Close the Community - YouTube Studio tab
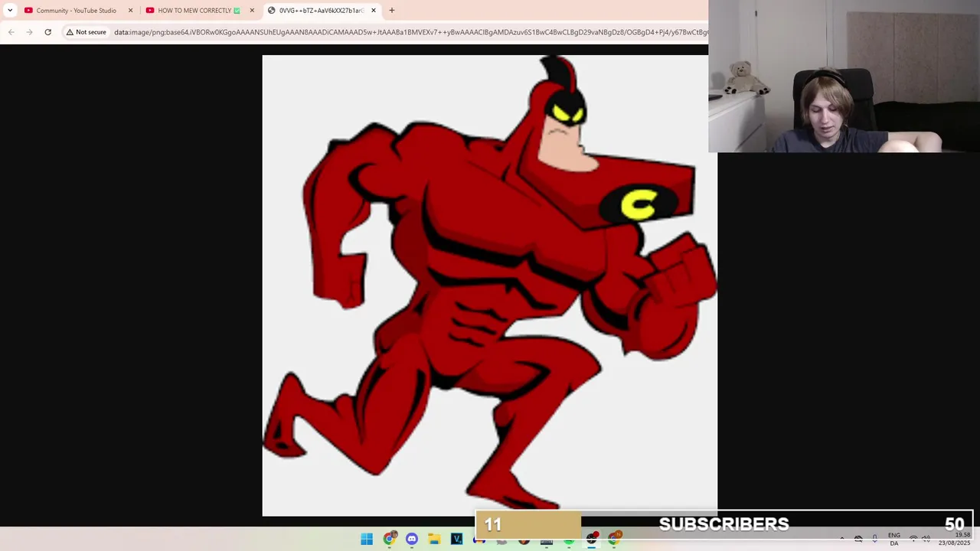 click(x=130, y=10)
